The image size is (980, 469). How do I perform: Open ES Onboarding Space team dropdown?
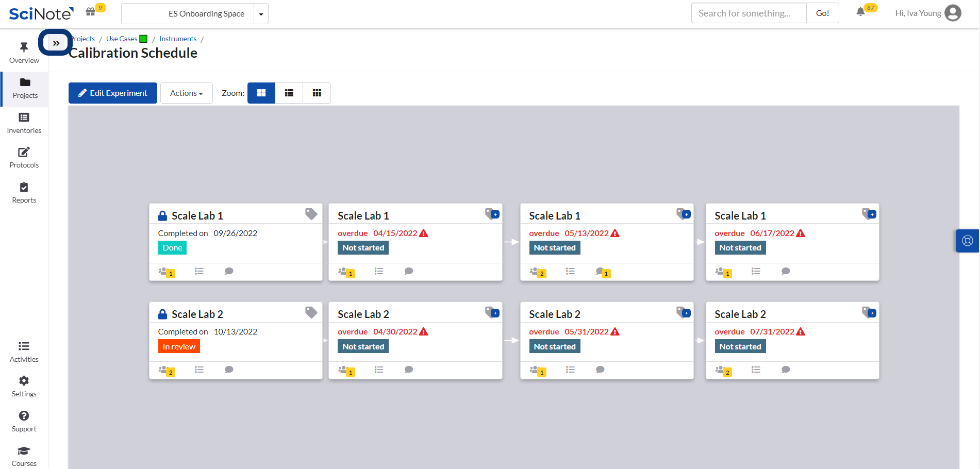coord(261,14)
